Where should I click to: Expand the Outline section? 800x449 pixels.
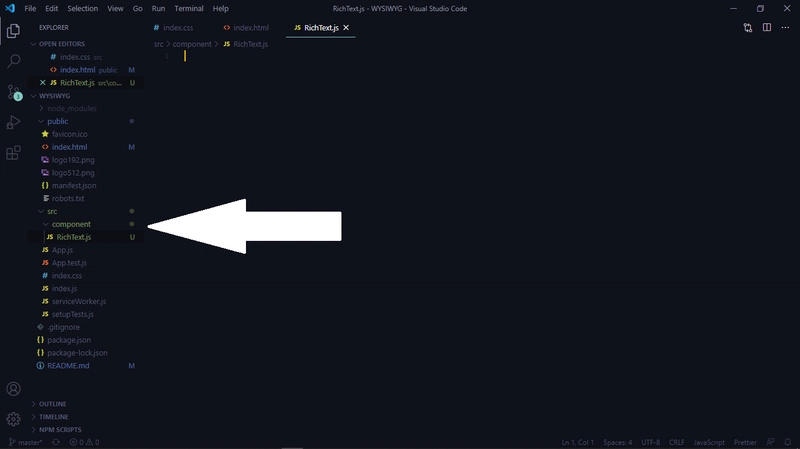click(53, 404)
